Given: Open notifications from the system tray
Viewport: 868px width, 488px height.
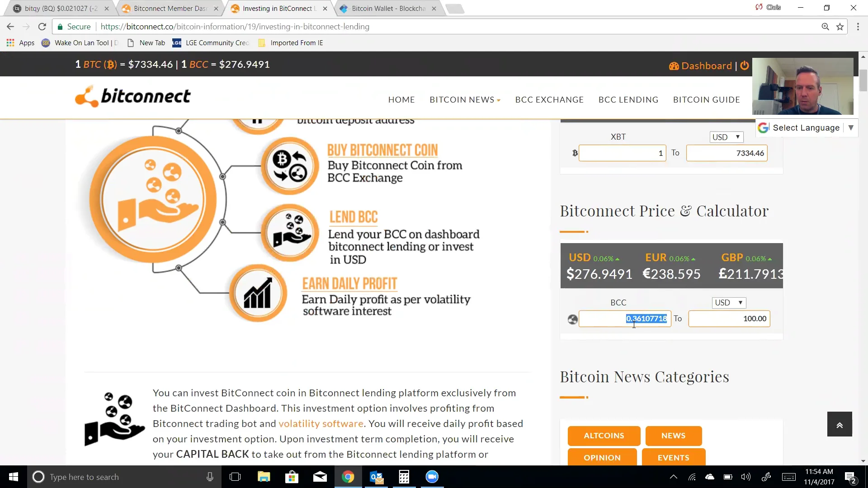Looking at the screenshot, I should click(x=852, y=477).
